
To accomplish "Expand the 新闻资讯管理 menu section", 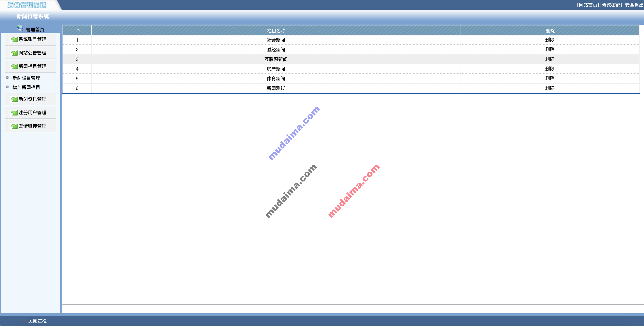I will [33, 99].
